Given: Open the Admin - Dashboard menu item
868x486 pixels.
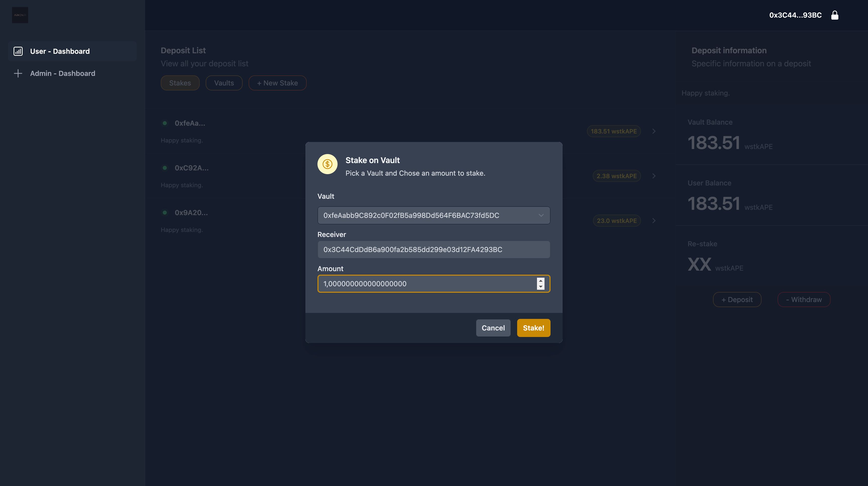Looking at the screenshot, I should pyautogui.click(x=72, y=73).
